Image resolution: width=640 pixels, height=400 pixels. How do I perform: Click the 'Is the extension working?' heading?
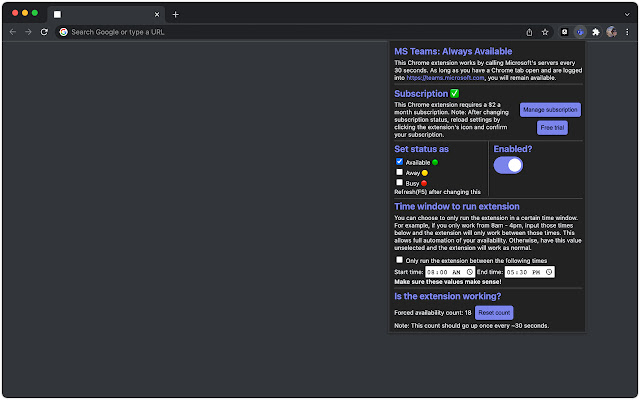pos(447,296)
